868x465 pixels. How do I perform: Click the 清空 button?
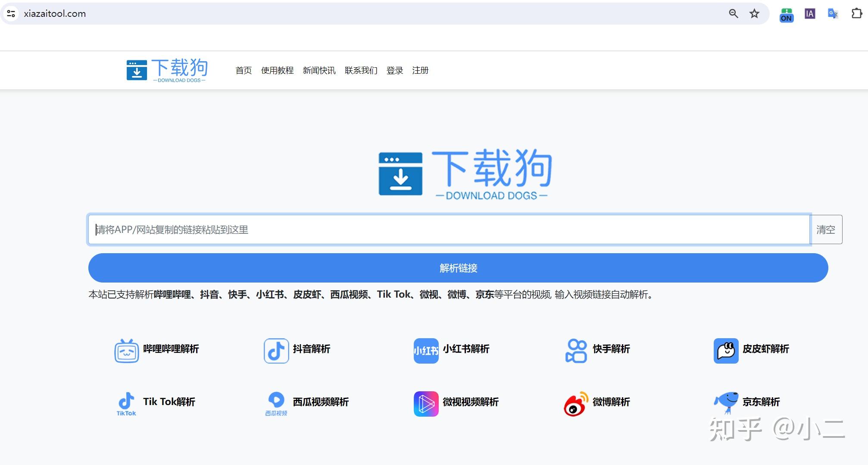tap(826, 229)
